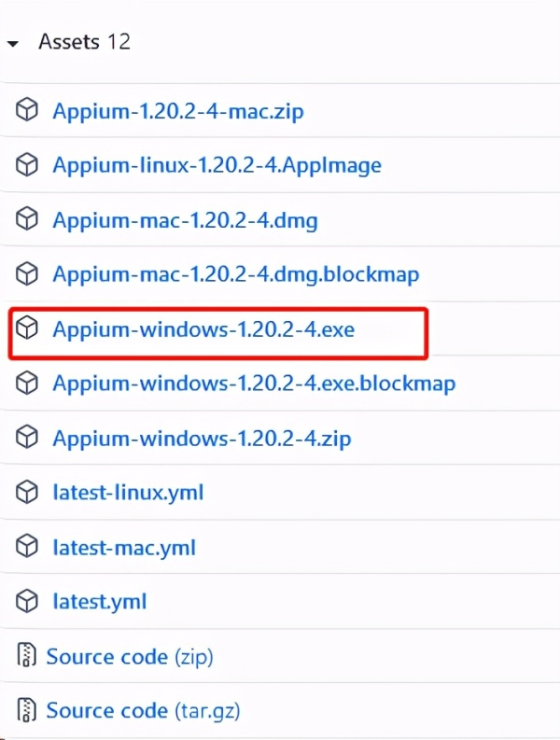560x740 pixels.
Task: Open the Appium-mac-1.20.2-4.dmg link
Action: pos(185,221)
